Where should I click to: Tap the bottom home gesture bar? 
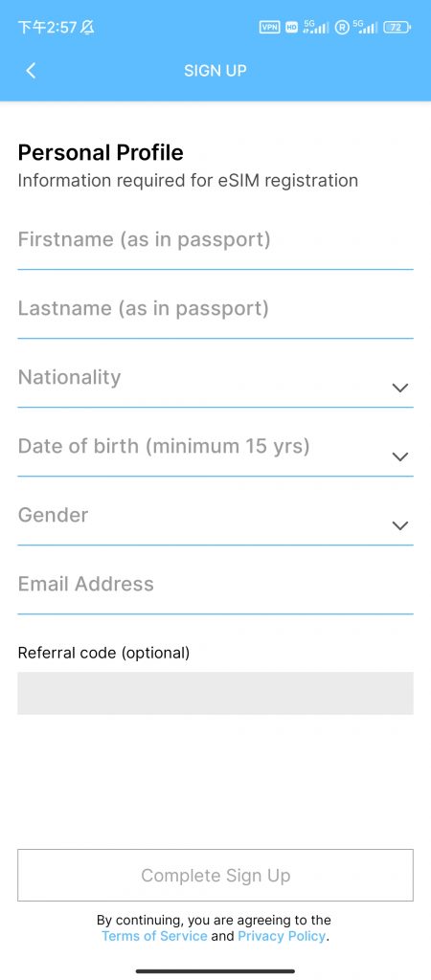(x=215, y=970)
